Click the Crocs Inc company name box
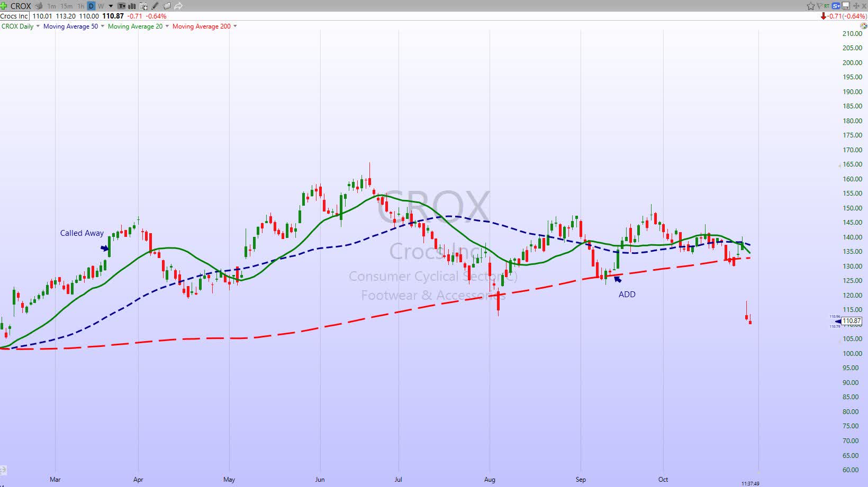The width and height of the screenshot is (868, 487). (14, 16)
